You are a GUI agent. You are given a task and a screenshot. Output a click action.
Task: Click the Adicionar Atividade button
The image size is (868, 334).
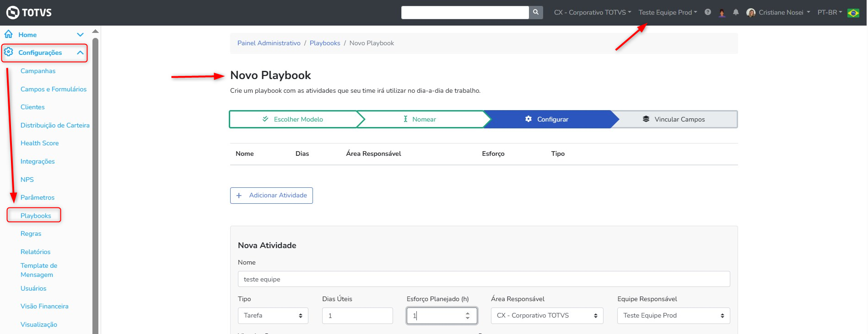tap(271, 196)
